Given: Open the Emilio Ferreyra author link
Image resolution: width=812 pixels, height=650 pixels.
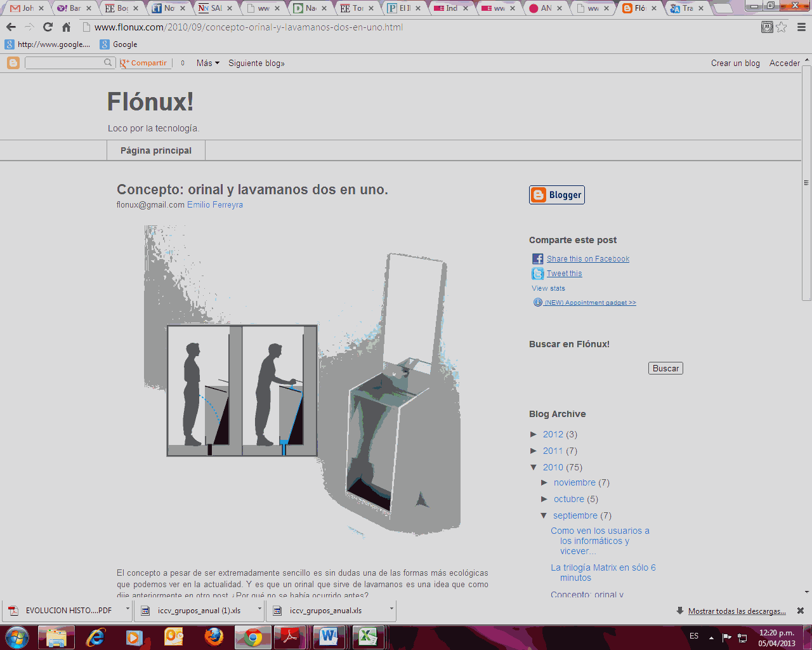Looking at the screenshot, I should tap(214, 205).
